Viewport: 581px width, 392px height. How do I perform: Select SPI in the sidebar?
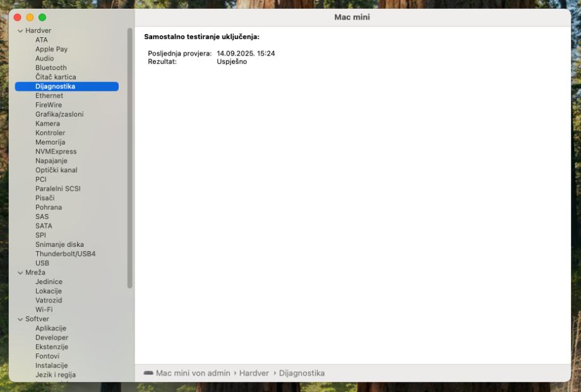click(x=41, y=235)
